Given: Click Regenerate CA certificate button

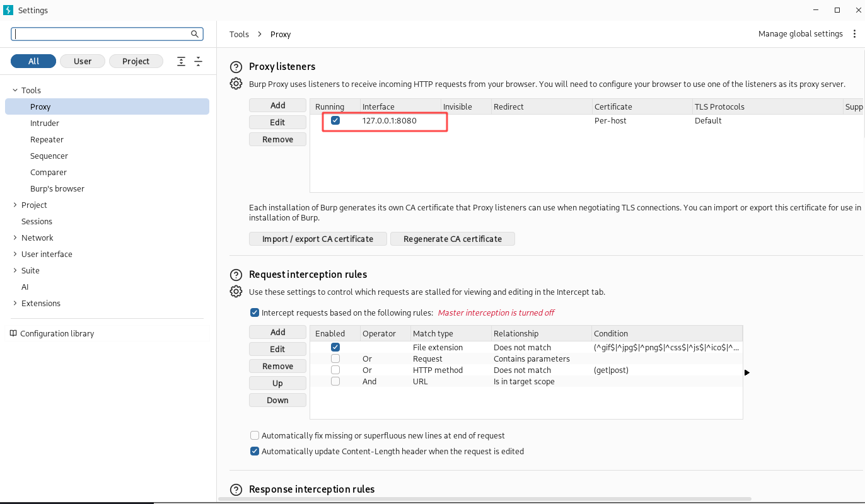Looking at the screenshot, I should coord(453,239).
